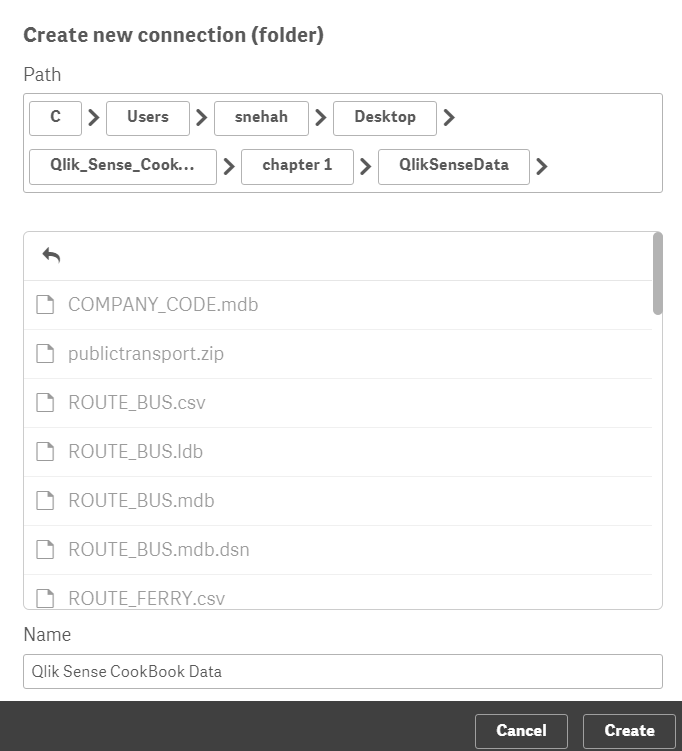Jump to the chapter 1 folder breadcrumb

[x=297, y=167]
